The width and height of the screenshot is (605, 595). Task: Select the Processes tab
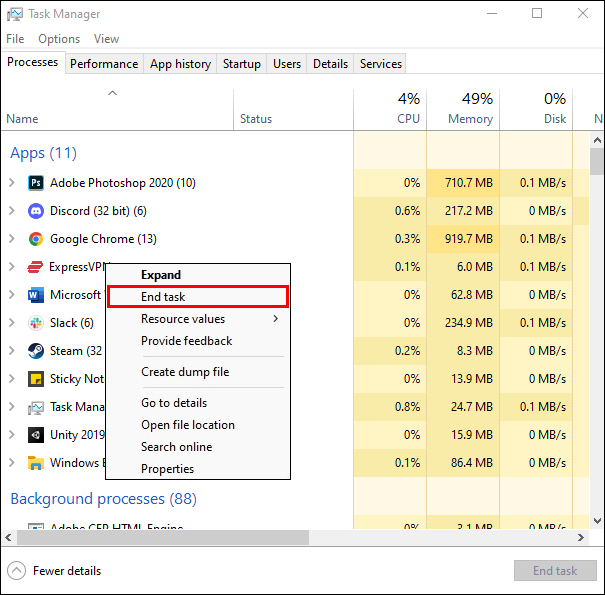33,62
